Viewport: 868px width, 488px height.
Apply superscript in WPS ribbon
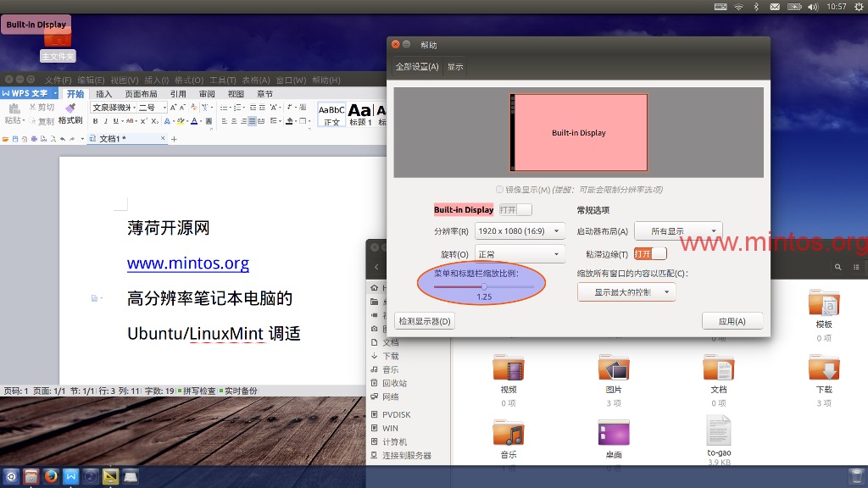[143, 121]
